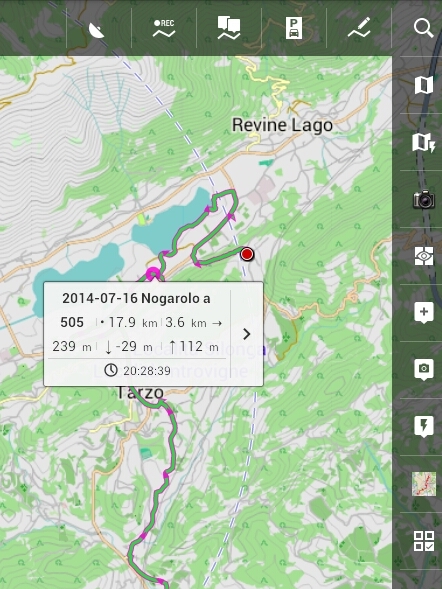Viewport: 442px width, 589px height.
Task: Open the track guidance icon in the top toolbar
Action: (x=229, y=28)
